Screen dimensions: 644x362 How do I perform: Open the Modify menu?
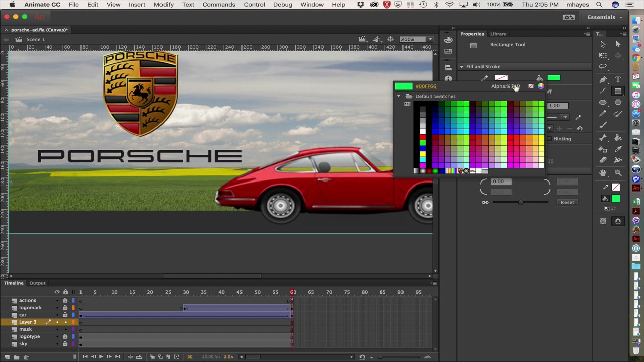(164, 5)
